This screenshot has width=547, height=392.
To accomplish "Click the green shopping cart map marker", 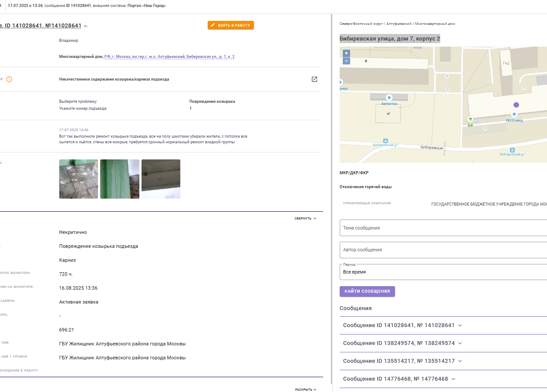I will click(470, 118).
